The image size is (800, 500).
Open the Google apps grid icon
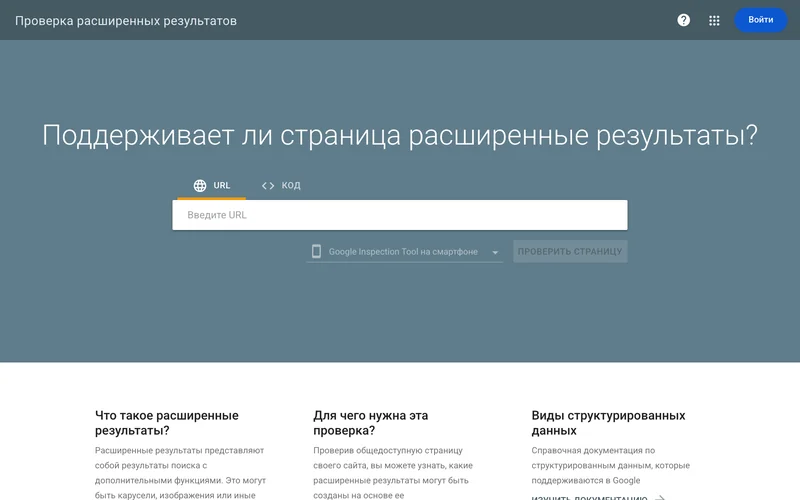click(714, 20)
